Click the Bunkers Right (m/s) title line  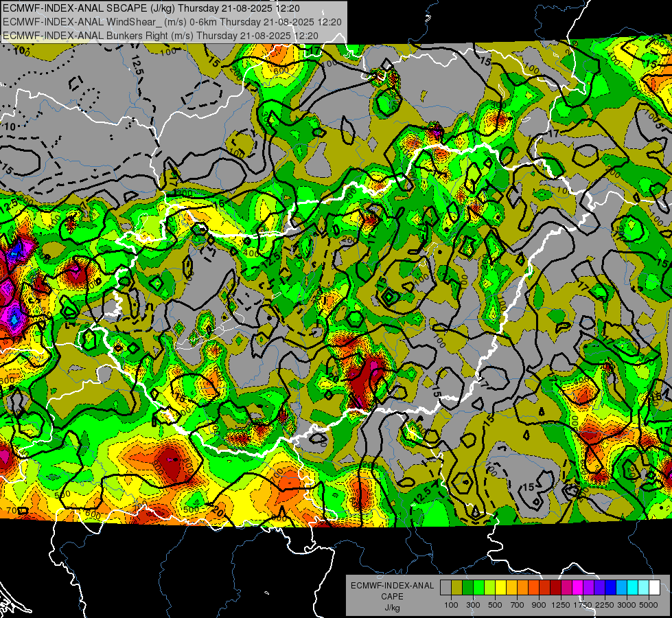point(161,36)
